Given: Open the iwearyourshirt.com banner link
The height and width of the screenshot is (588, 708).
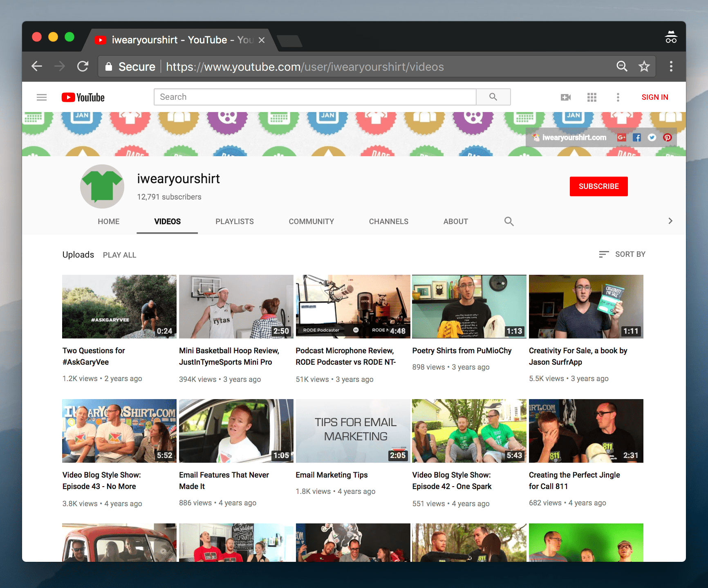Looking at the screenshot, I should [574, 137].
